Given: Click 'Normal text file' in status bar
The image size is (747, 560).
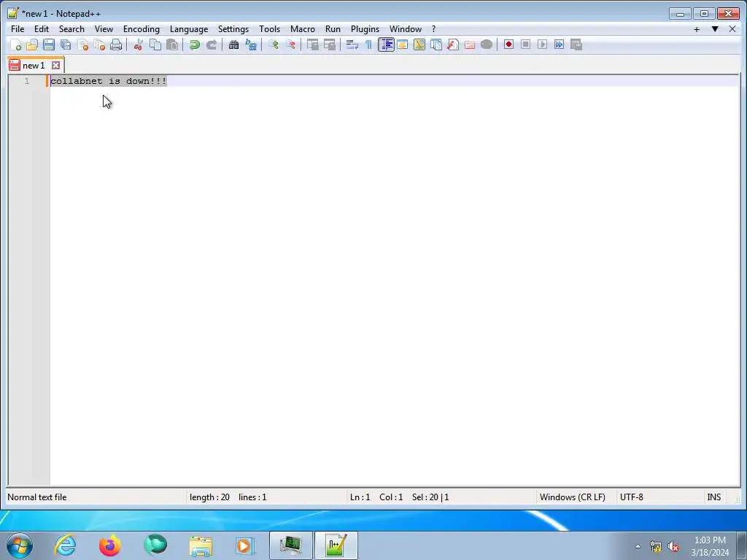Looking at the screenshot, I should tap(37, 497).
